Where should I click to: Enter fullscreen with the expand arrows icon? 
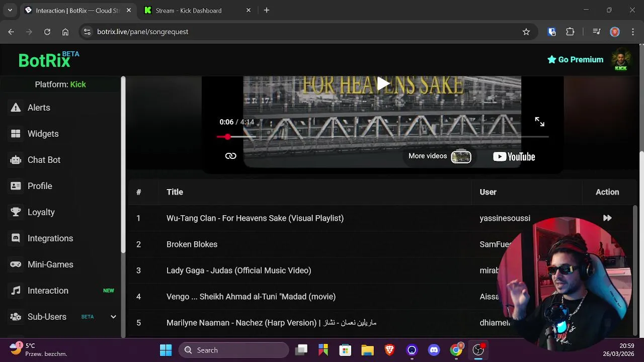(539, 122)
